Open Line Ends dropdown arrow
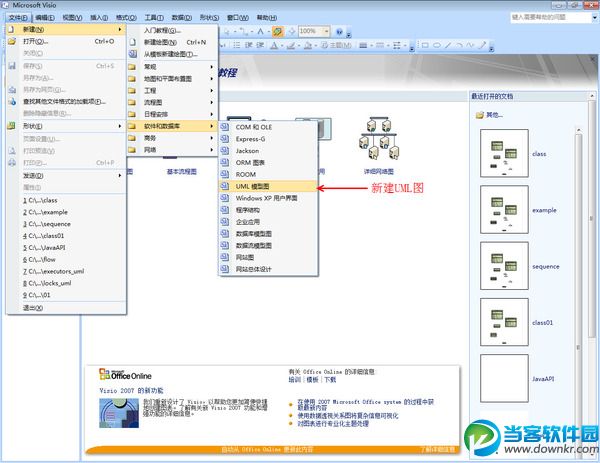The height and width of the screenshot is (463, 600). pos(405,46)
